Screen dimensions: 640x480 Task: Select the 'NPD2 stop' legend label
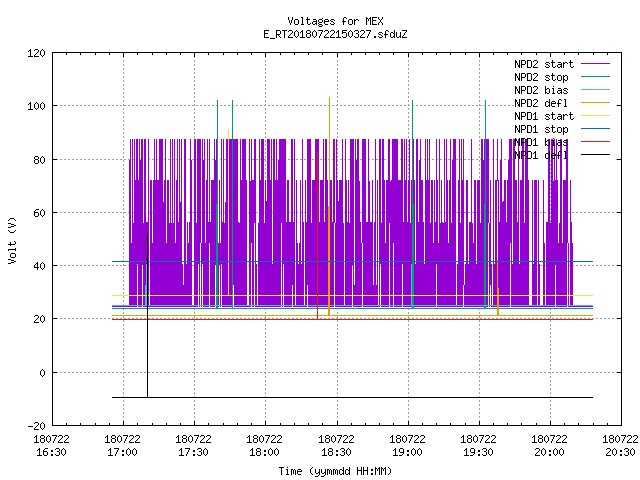(541, 77)
